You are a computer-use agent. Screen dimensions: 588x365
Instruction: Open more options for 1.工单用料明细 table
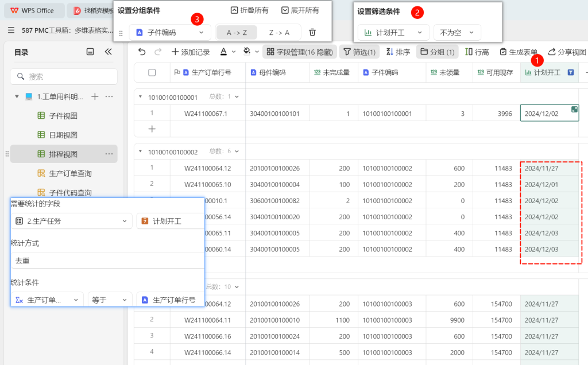109,96
